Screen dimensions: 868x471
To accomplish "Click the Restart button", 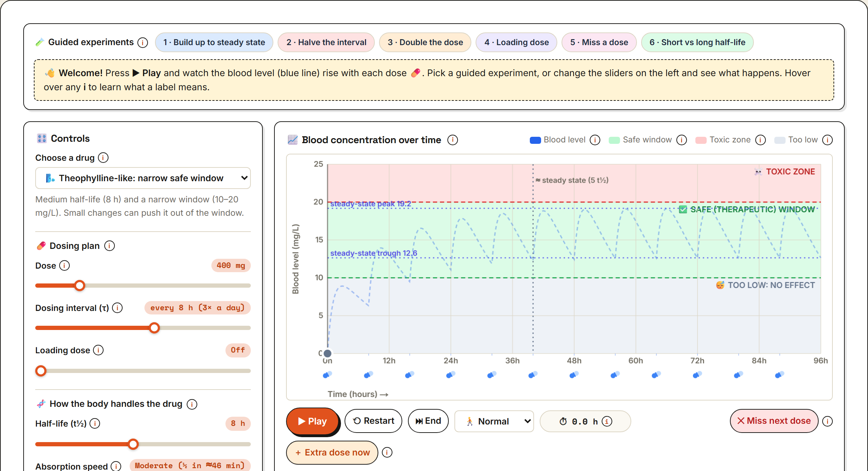I will tap(373, 421).
